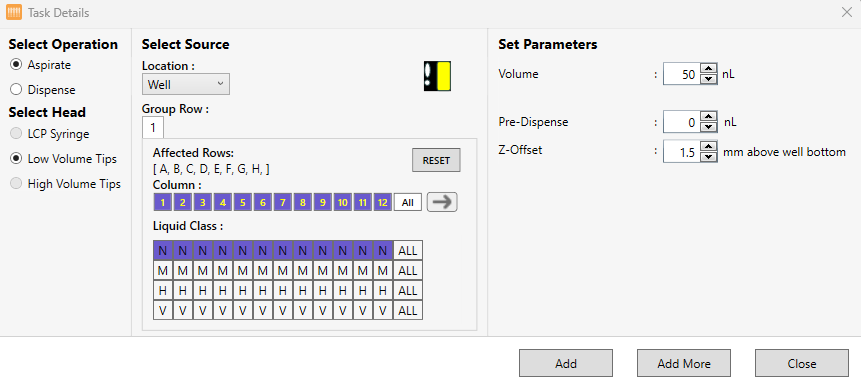The width and height of the screenshot is (861, 386).
Task: Toggle column 9 selection
Action: (322, 203)
